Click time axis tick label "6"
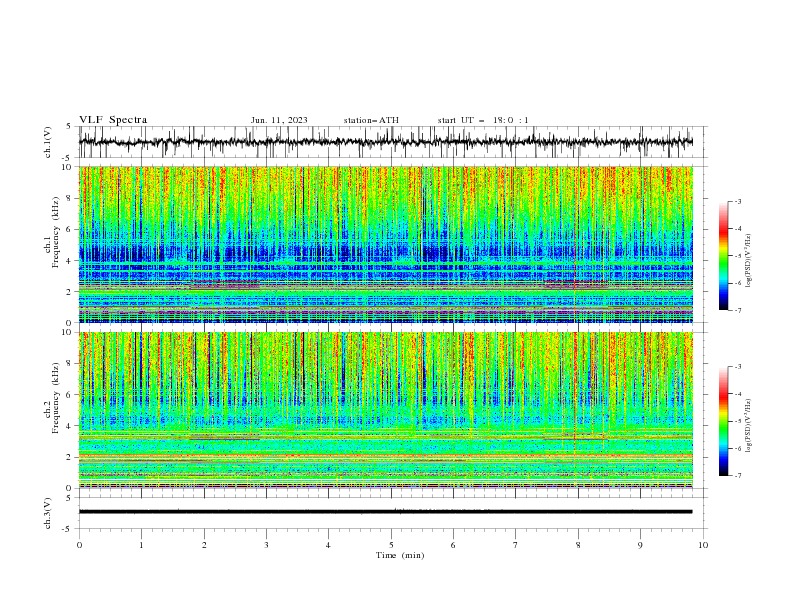This screenshot has height=612, width=792. pos(453,545)
